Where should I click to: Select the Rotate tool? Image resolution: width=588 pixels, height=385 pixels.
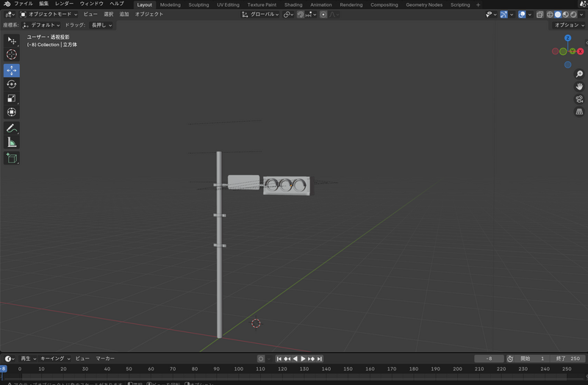12,84
